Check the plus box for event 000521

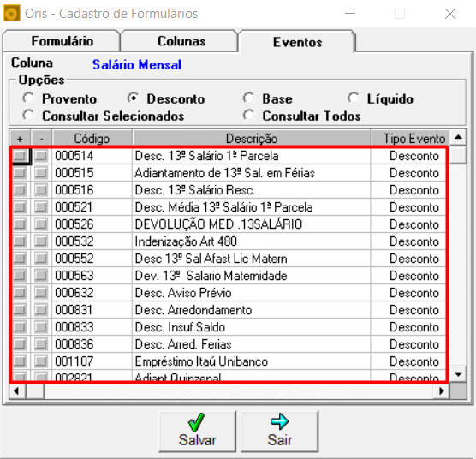pyautogui.click(x=20, y=207)
